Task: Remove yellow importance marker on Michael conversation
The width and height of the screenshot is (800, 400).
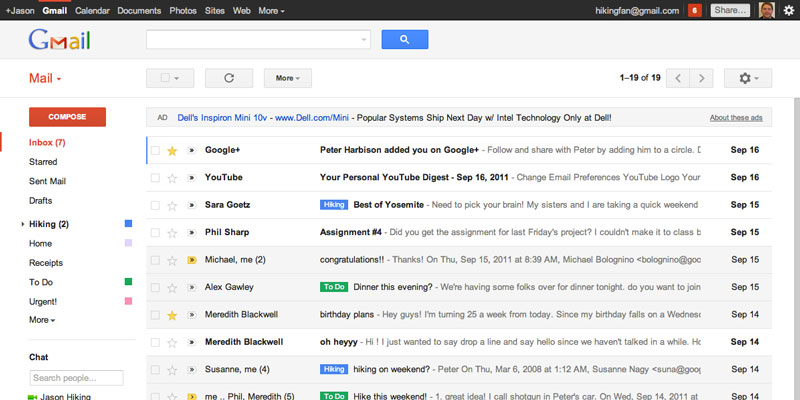Action: [x=192, y=260]
